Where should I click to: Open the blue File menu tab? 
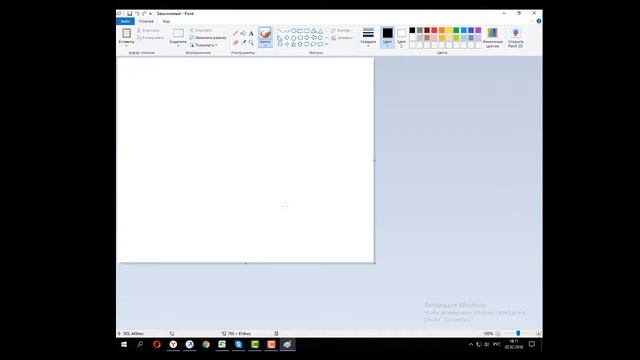(125, 21)
